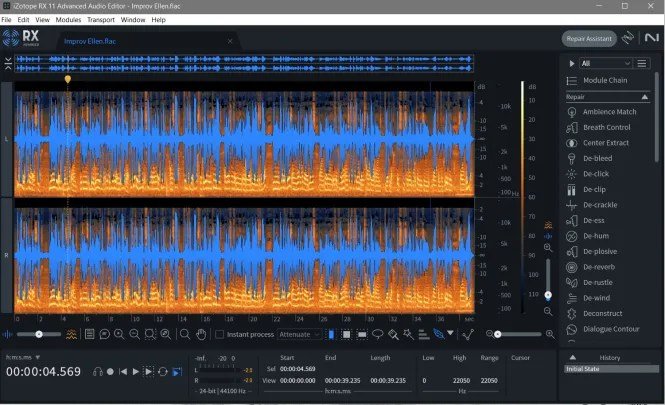Viewport: 665px width, 405px height.
Task: Expand the All module filter dropdown
Action: (x=606, y=63)
